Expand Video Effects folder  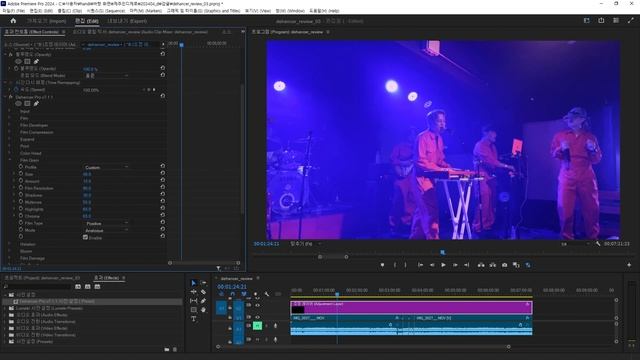click(5, 328)
